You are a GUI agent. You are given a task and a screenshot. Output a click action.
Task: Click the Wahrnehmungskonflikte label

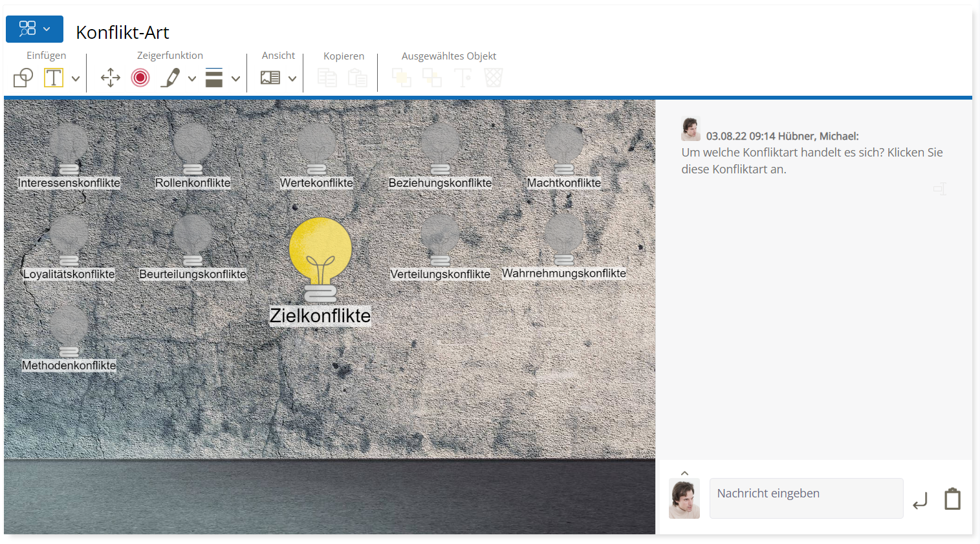point(563,274)
